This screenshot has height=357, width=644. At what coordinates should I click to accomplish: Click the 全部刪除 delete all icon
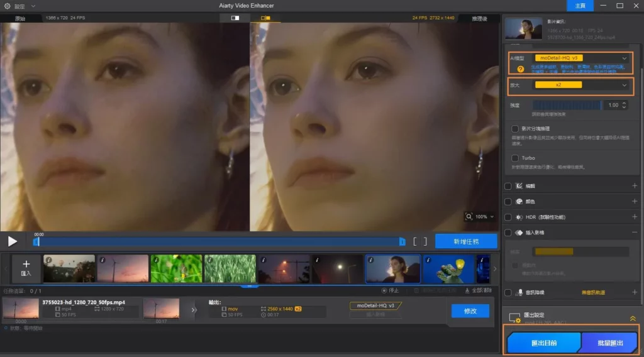(468, 290)
